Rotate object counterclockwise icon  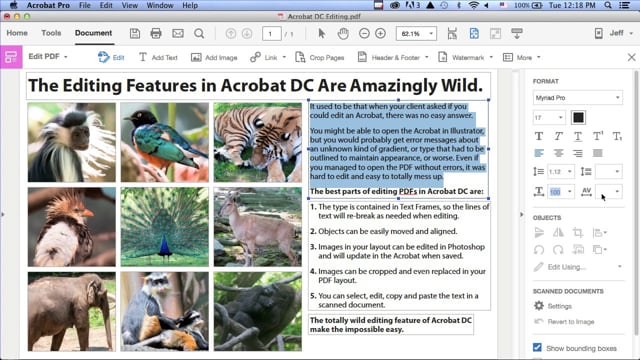(x=539, y=250)
